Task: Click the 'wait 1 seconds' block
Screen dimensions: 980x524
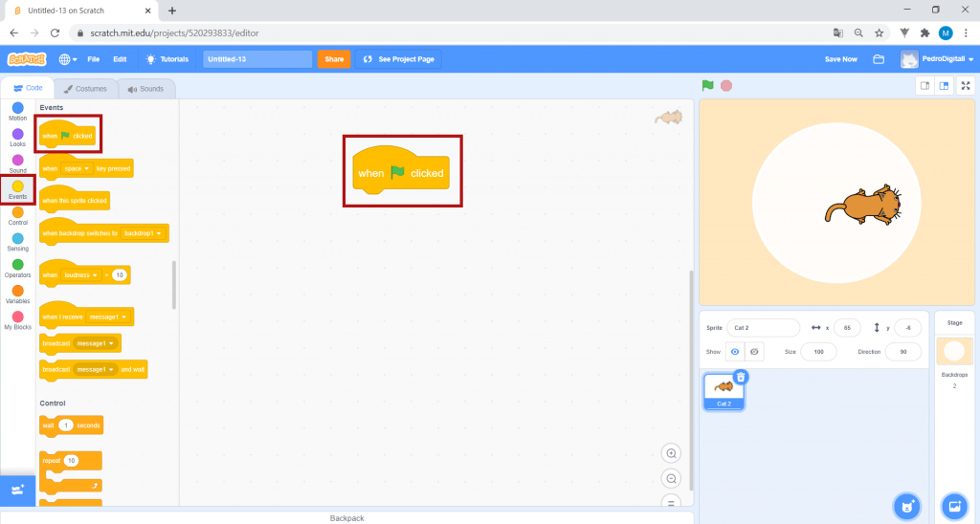Action: [71, 426]
